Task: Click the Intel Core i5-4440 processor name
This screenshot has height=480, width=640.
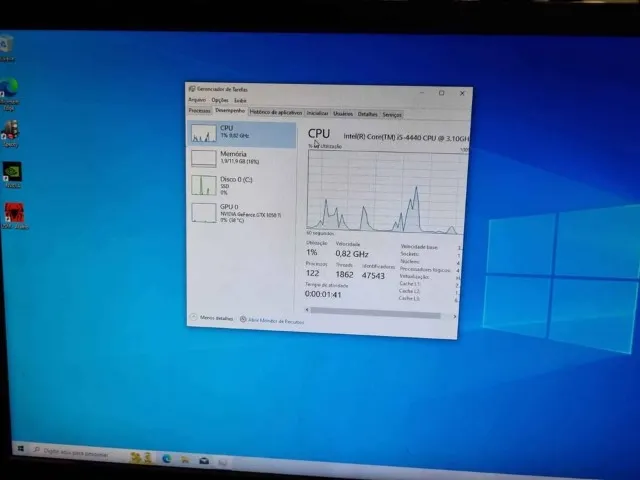Action: pos(406,138)
